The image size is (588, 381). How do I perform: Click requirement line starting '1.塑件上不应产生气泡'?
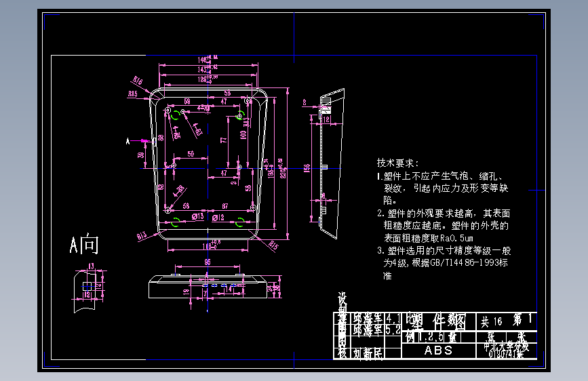(x=440, y=176)
